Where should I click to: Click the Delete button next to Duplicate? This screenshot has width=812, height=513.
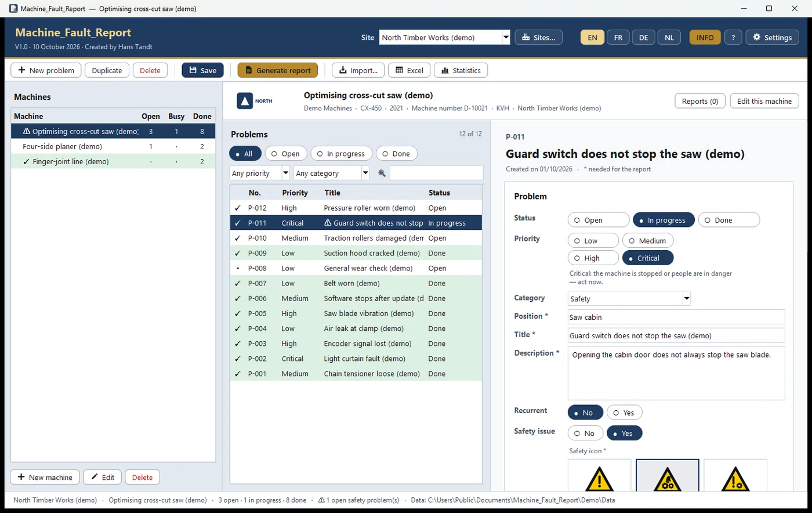point(150,70)
